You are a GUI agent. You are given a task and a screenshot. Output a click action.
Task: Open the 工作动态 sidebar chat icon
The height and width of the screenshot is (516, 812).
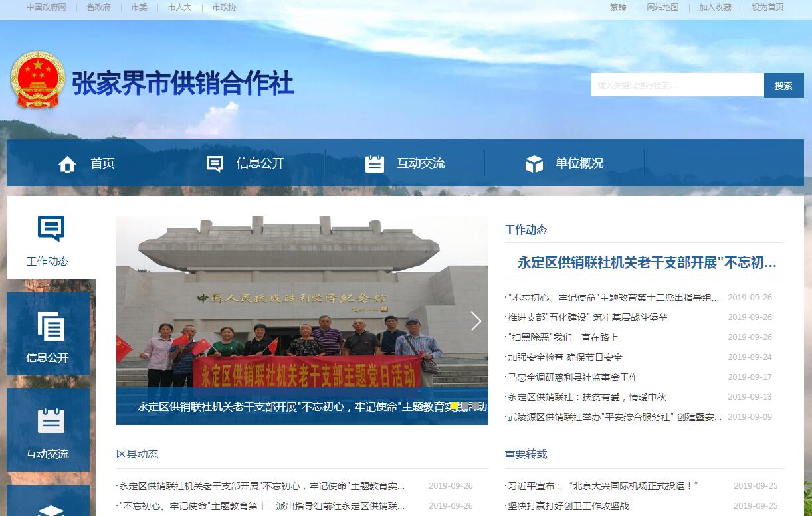[x=51, y=229]
